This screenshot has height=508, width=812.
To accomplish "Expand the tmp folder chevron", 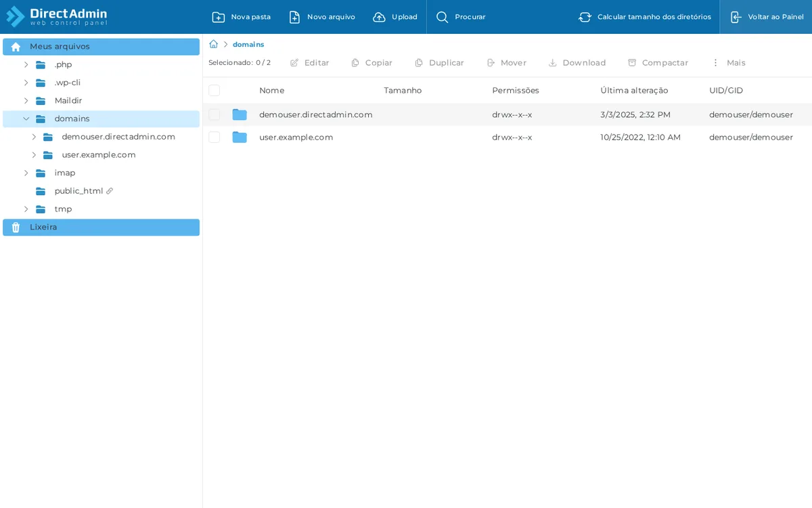I will coord(26,209).
